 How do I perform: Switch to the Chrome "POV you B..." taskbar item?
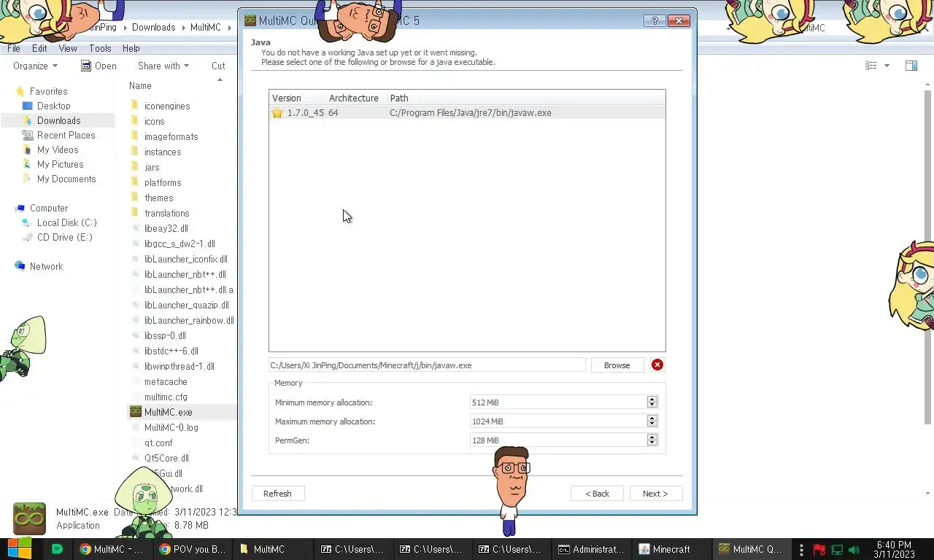[193, 549]
